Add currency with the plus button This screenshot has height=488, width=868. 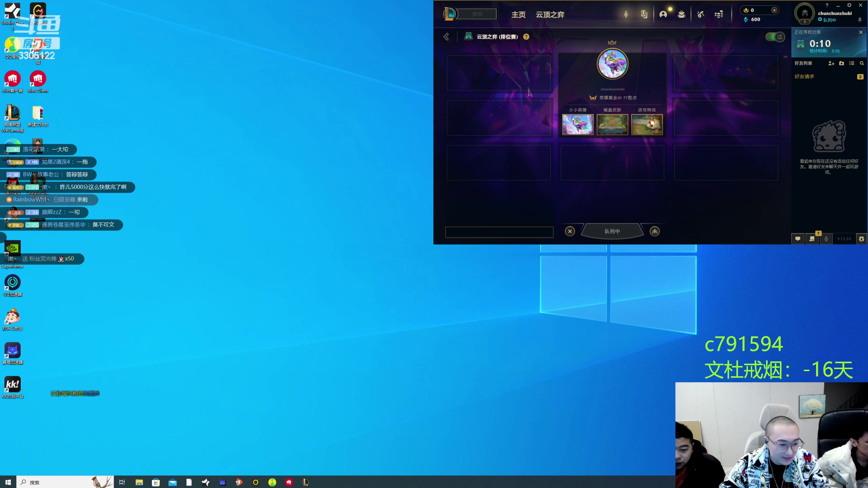pos(774,10)
